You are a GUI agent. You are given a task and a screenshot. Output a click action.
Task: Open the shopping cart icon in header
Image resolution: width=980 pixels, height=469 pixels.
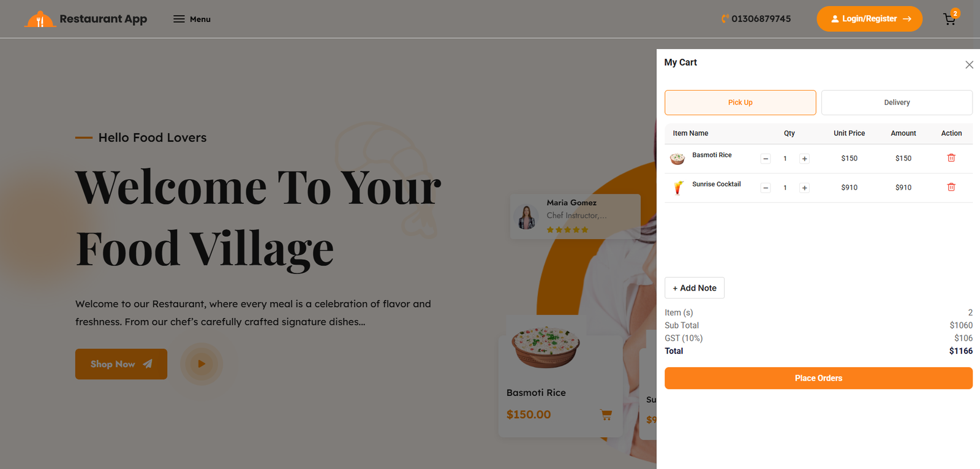[949, 19]
